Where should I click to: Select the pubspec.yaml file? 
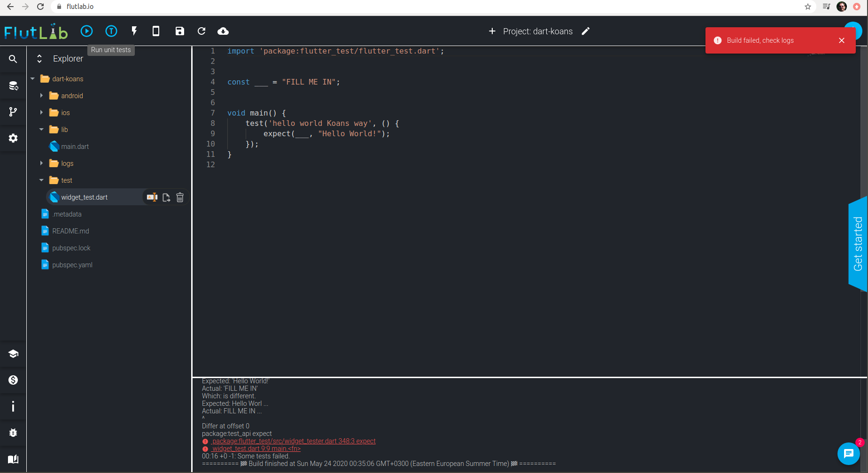[x=71, y=264]
